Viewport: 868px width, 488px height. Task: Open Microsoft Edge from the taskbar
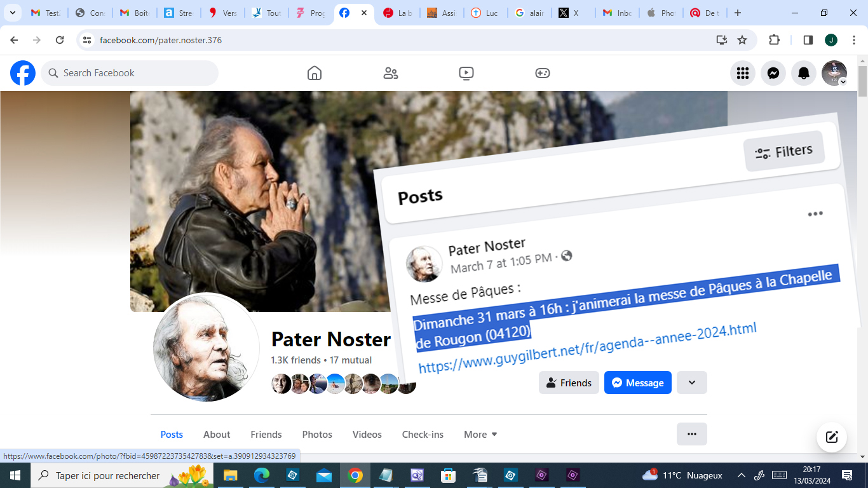coord(261,475)
